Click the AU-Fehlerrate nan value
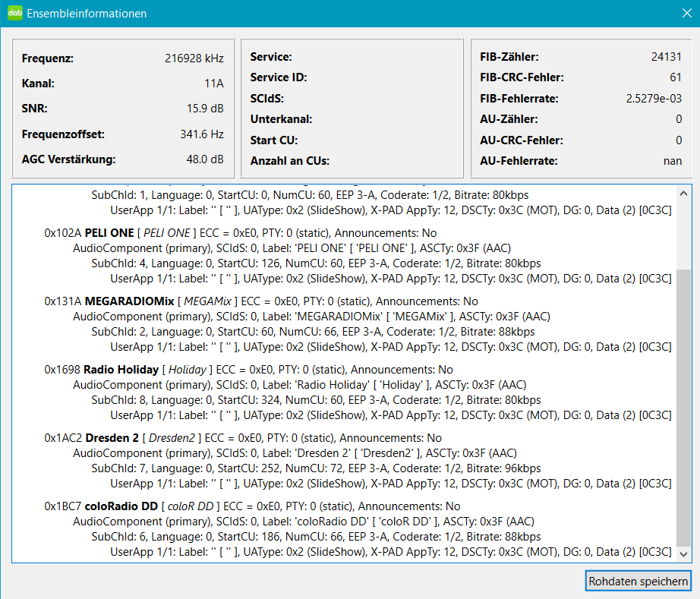The width and height of the screenshot is (700, 599). (x=672, y=161)
